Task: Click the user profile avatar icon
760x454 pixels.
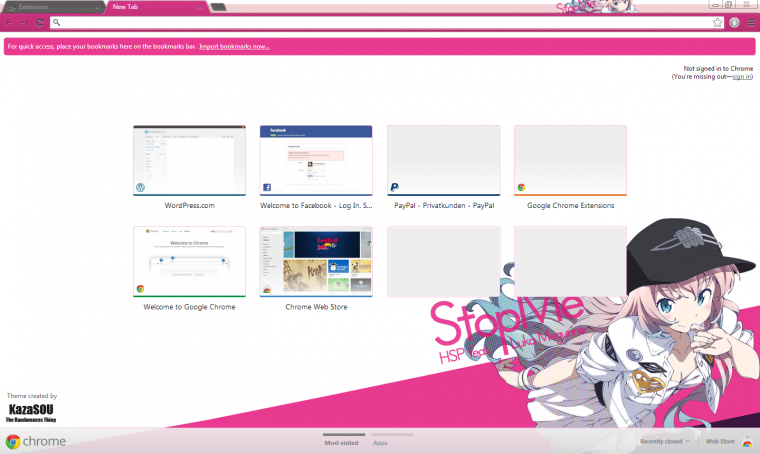Action: [x=734, y=22]
